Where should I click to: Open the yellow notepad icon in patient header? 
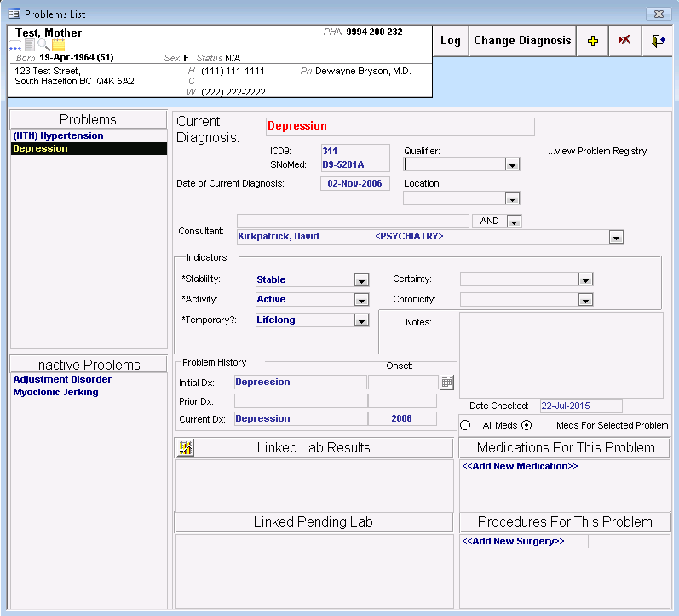pyautogui.click(x=59, y=44)
